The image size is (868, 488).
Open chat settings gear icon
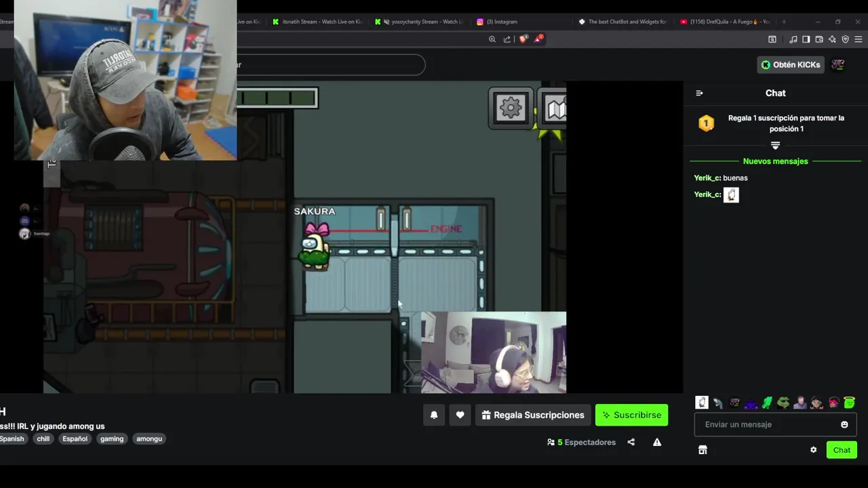click(813, 450)
